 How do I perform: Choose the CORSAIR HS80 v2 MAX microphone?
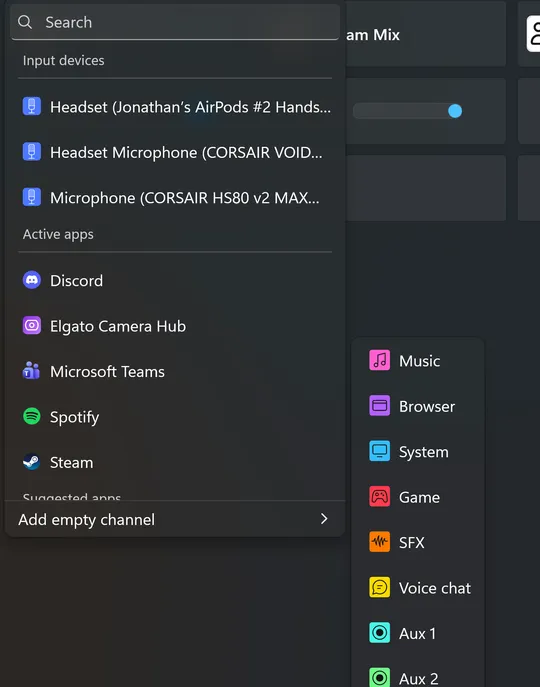[x=175, y=198]
